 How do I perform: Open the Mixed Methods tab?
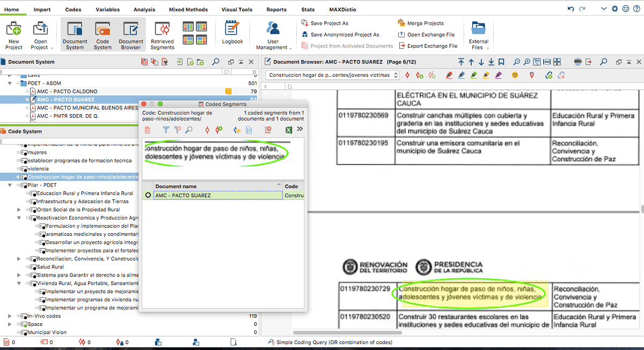point(188,10)
